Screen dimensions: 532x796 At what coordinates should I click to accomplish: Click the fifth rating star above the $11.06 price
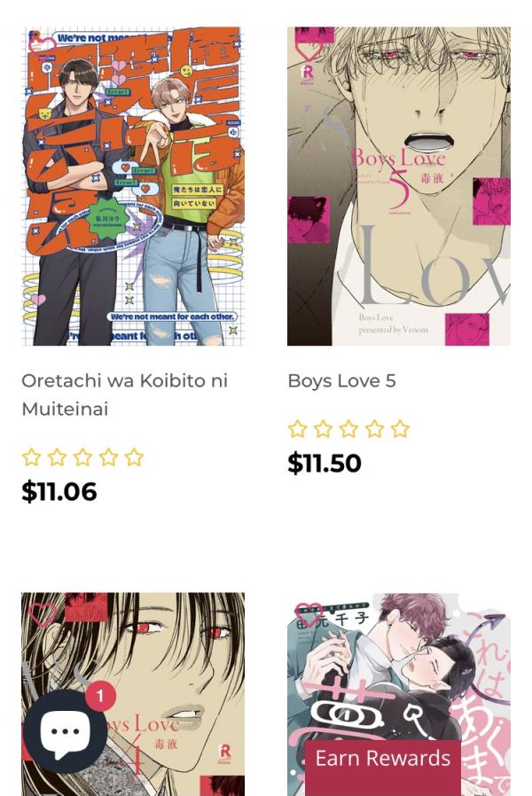[134, 457]
